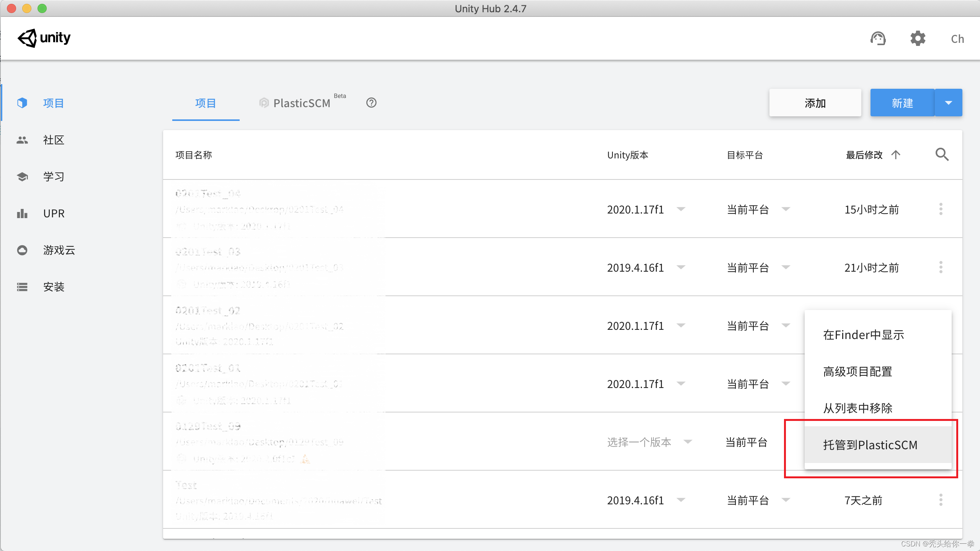The width and height of the screenshot is (980, 551).
Task: Open three-dot menu for 21小时之前 project
Action: point(941,267)
